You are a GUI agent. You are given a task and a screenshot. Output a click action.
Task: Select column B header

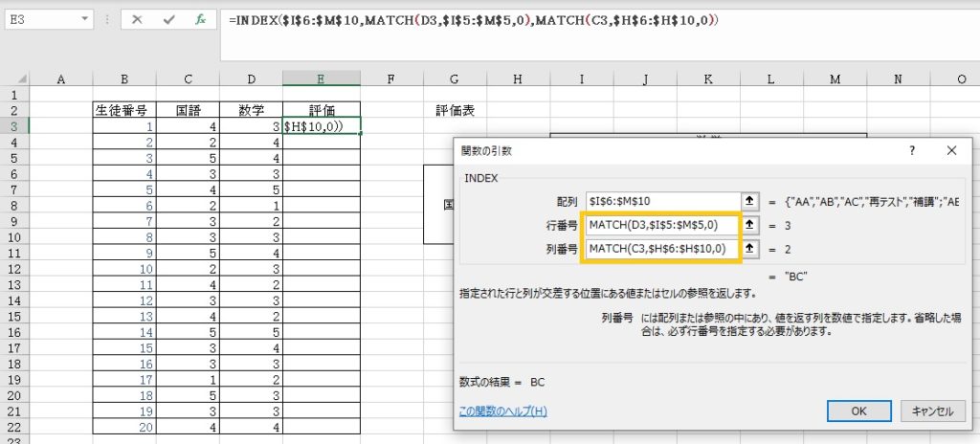click(124, 79)
